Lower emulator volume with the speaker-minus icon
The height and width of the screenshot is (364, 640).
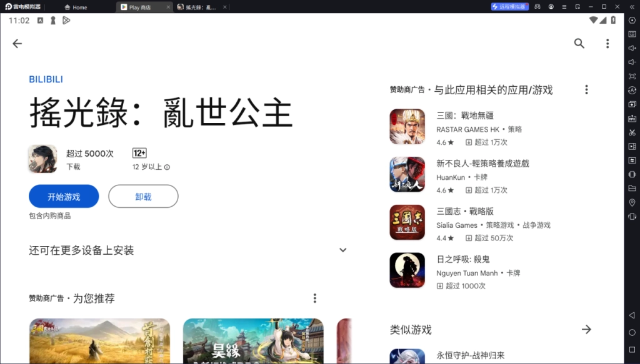tap(632, 62)
